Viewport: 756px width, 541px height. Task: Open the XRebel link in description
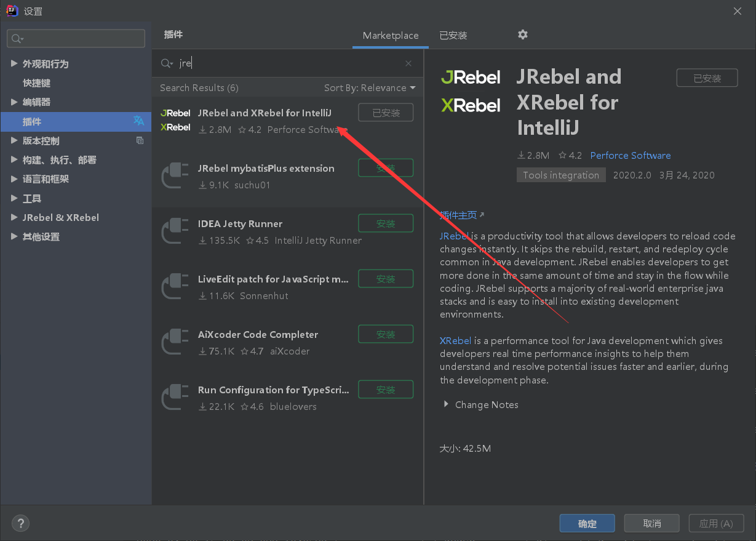(456, 340)
